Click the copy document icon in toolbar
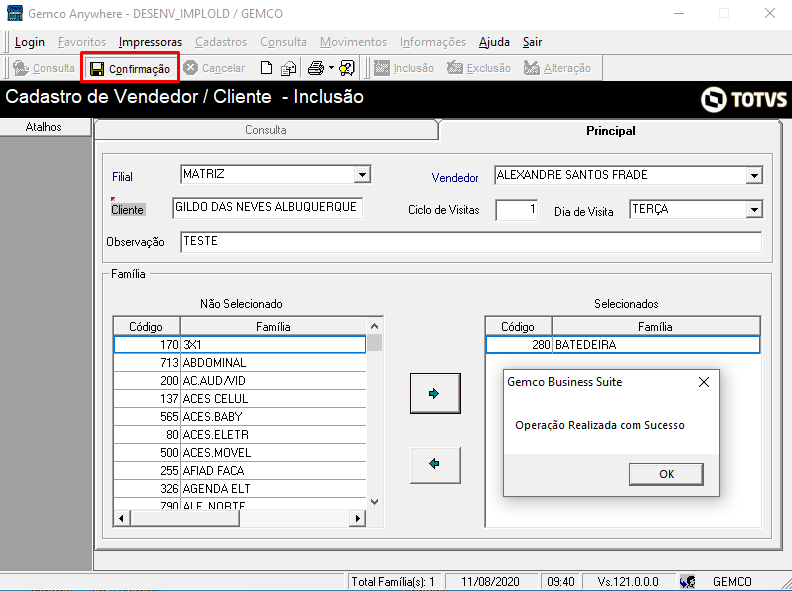The height and width of the screenshot is (591, 792). point(288,68)
